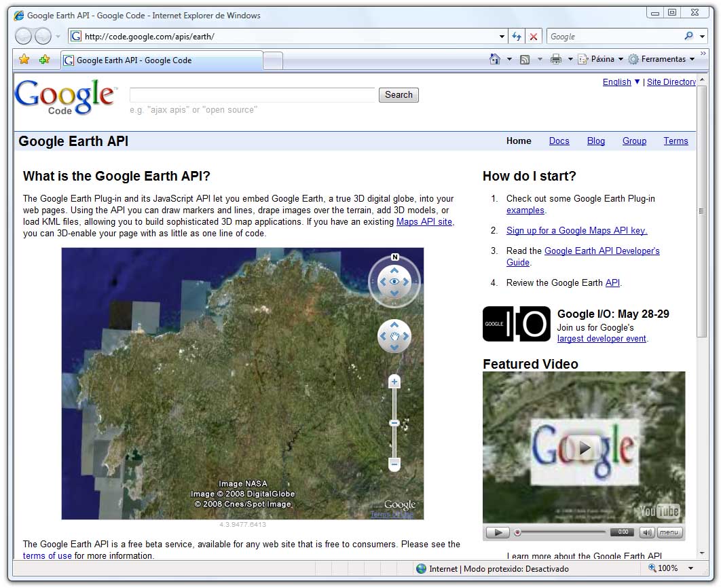Screen dimensions: 721x588
Task: Follow the Maps API site link
Action: [424, 221]
